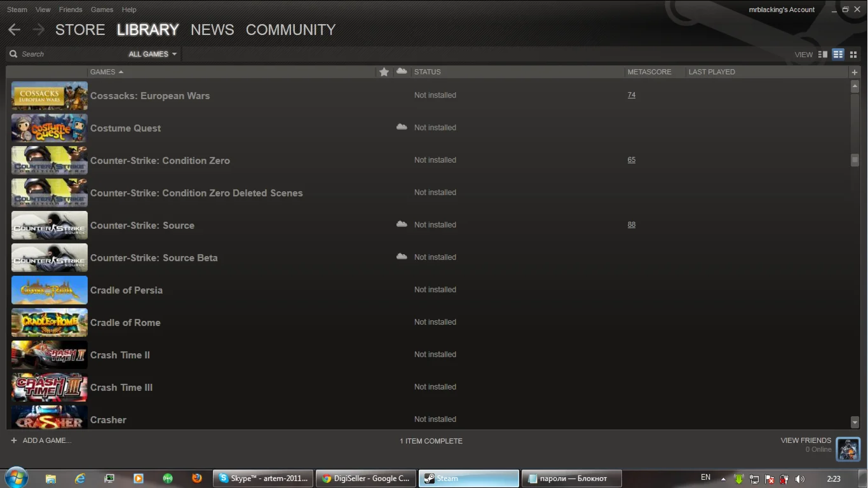Click the search magnifier icon
Screen dimensions: 868x488
point(14,54)
